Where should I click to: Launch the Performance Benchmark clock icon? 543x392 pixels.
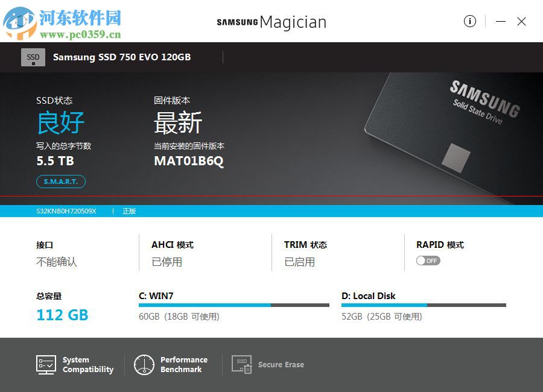tap(144, 365)
